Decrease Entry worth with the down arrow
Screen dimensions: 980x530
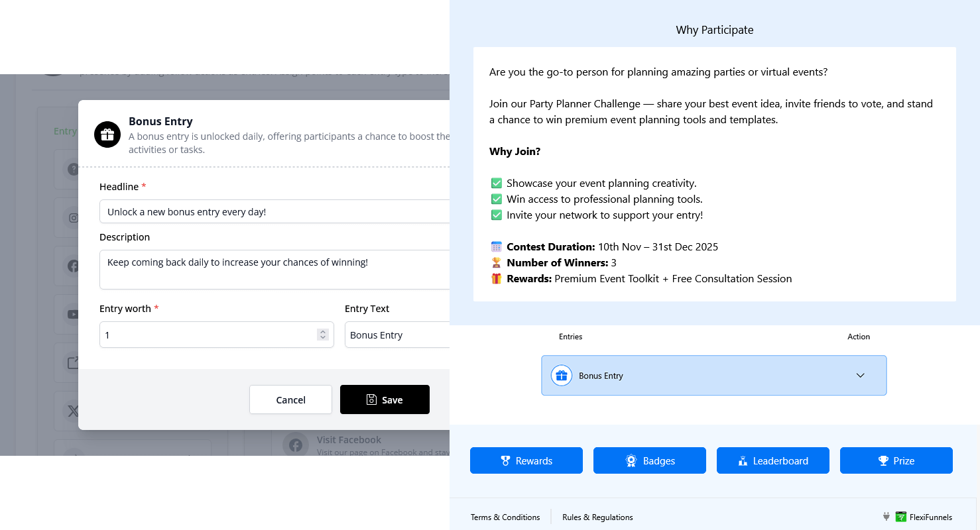[323, 338]
